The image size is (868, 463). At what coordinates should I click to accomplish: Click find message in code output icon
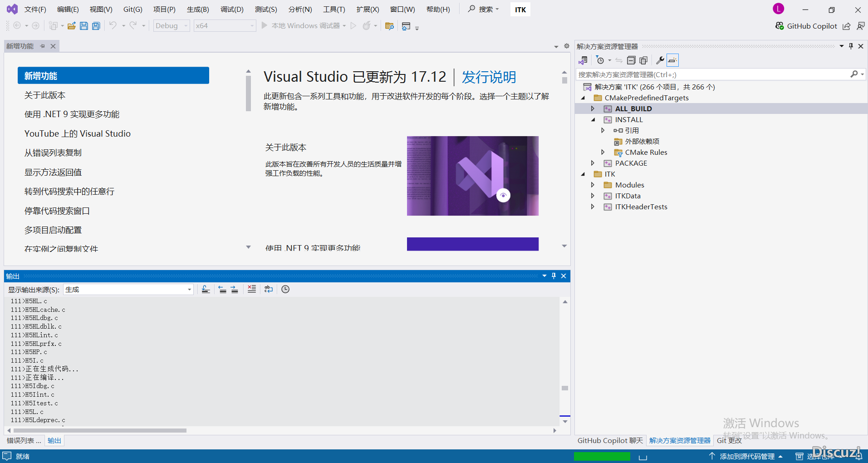click(206, 289)
